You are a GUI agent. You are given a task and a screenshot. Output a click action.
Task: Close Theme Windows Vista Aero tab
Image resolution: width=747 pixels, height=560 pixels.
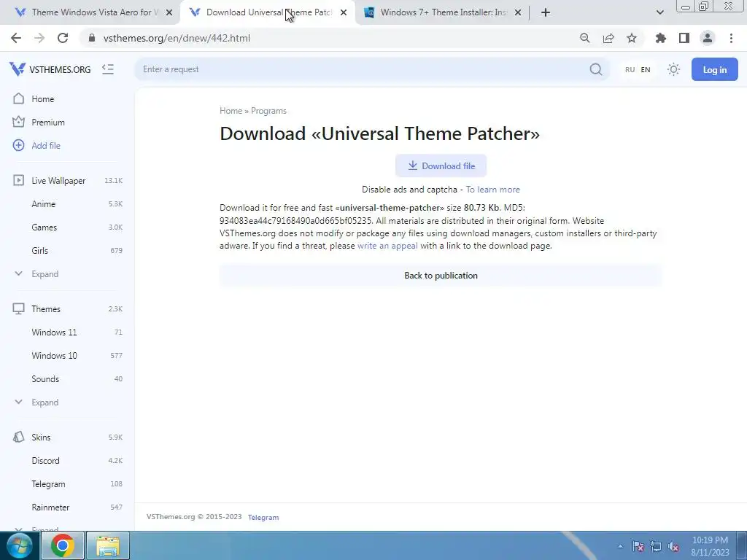click(x=169, y=12)
